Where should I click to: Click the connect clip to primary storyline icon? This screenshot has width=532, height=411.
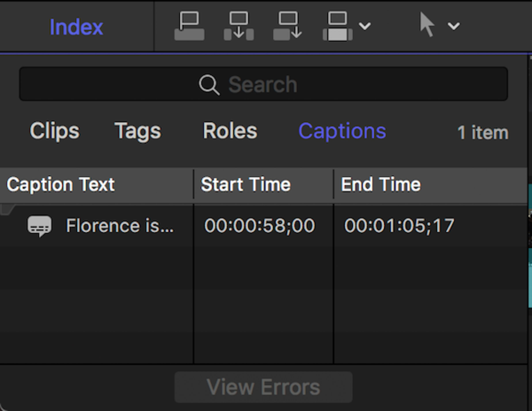click(189, 26)
